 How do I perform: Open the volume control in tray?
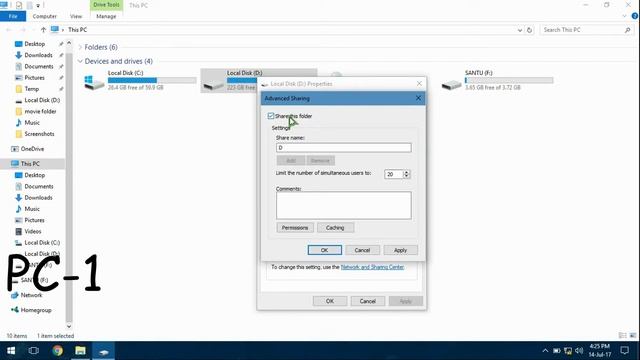579,351
